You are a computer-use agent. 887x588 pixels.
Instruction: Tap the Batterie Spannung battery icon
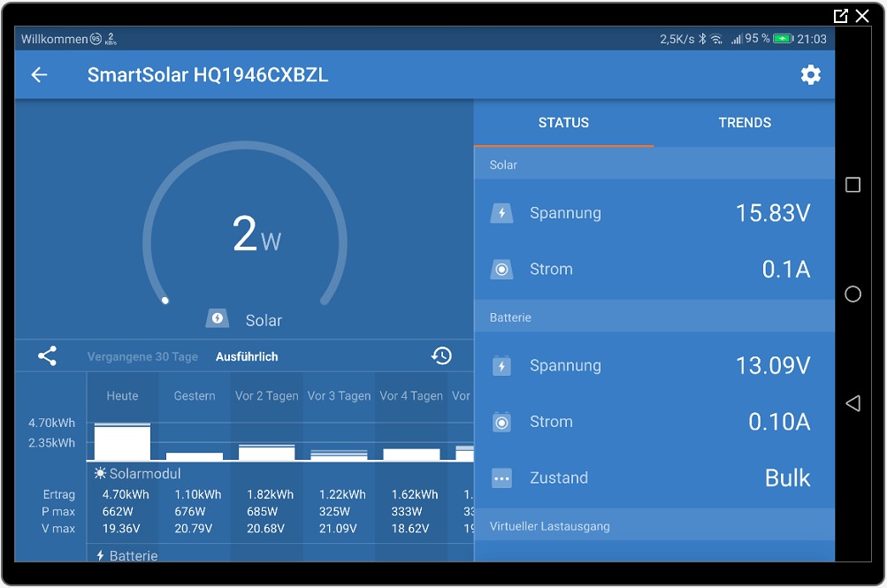[501, 366]
